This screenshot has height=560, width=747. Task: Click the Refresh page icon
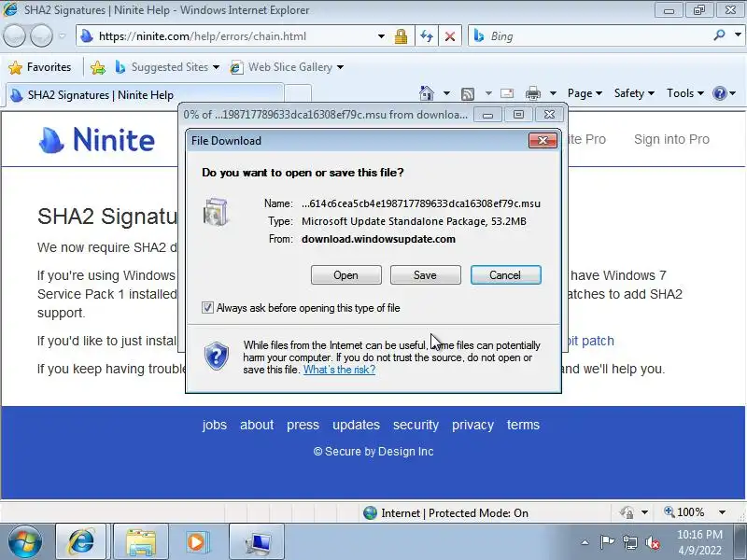pyautogui.click(x=427, y=36)
